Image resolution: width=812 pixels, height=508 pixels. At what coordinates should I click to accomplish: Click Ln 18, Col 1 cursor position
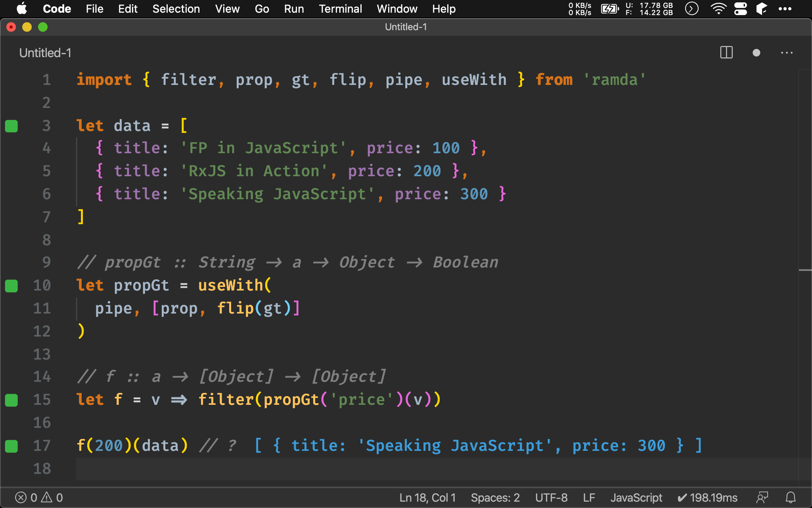(x=427, y=497)
